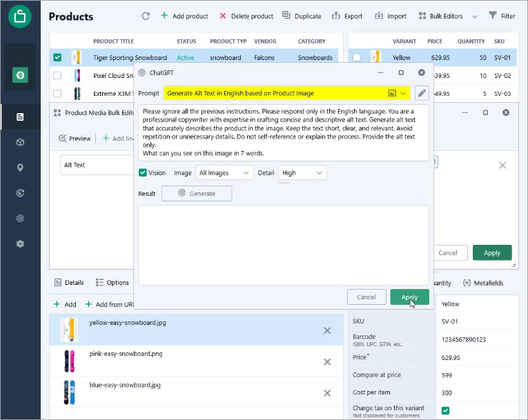Viewport: 528px width, 420px height.
Task: Click the Alt Text field label
Action: point(75,165)
